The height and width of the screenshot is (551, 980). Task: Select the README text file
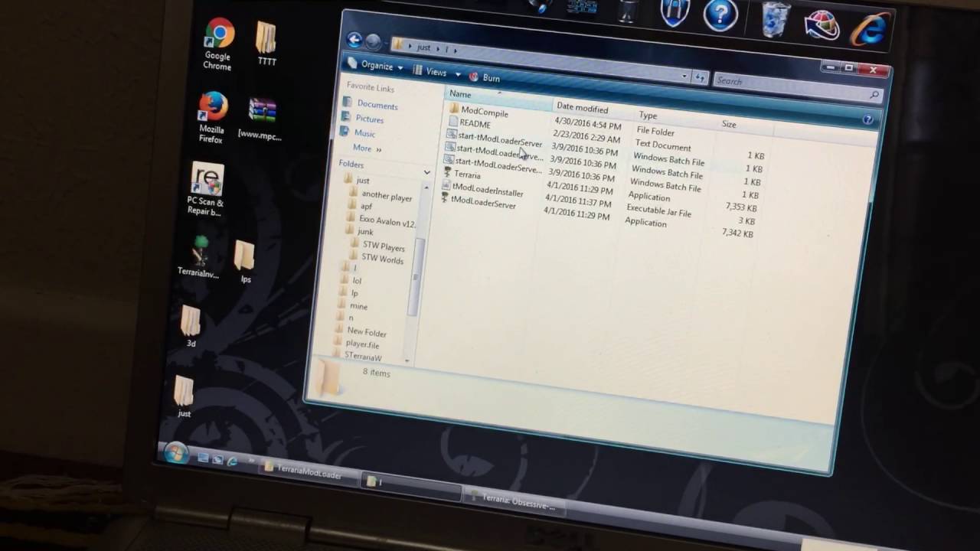coord(469,123)
